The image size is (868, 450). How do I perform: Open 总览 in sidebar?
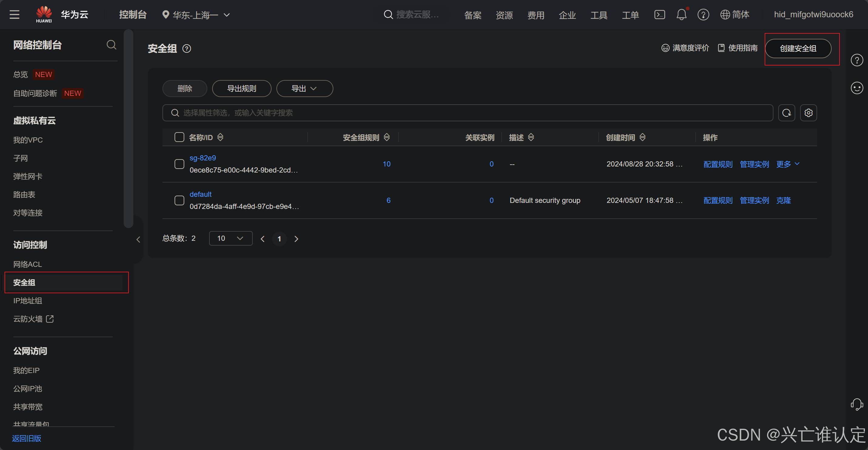point(21,74)
